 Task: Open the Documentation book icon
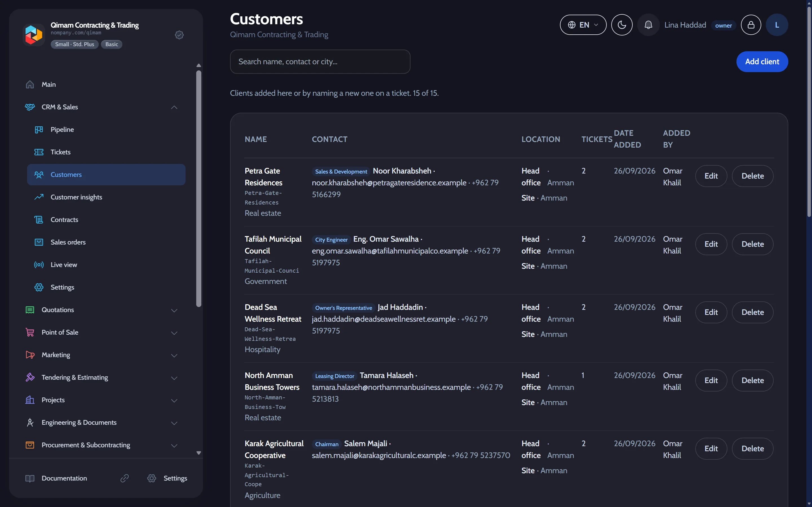[x=30, y=479]
